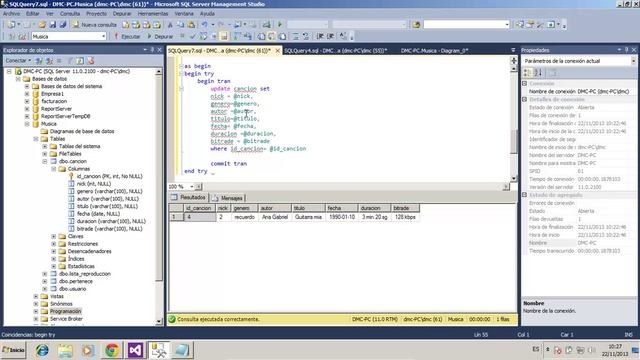Click the Save All icon in toolbar

[x=63, y=25]
